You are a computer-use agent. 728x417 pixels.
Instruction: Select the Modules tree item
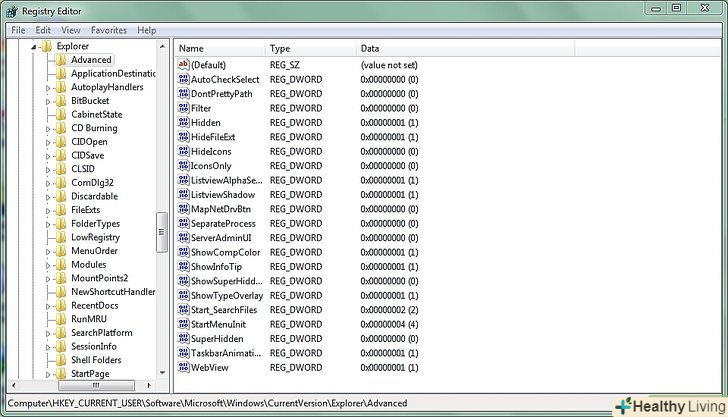tap(89, 265)
